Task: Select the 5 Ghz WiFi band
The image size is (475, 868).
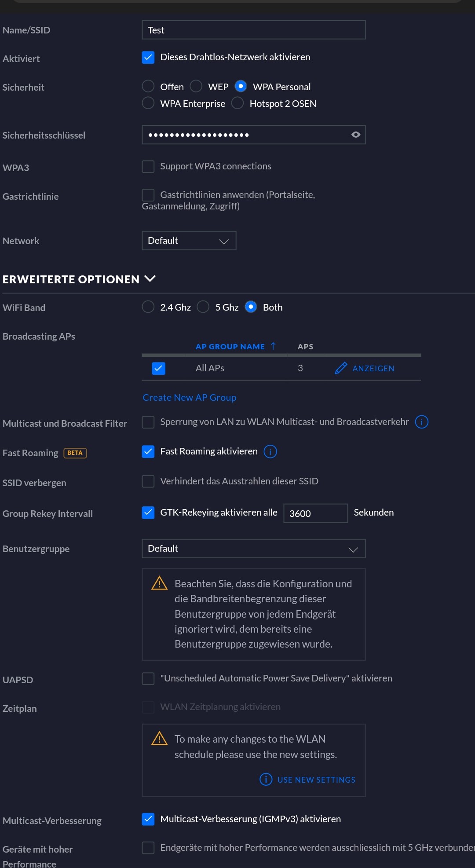Action: pos(203,307)
